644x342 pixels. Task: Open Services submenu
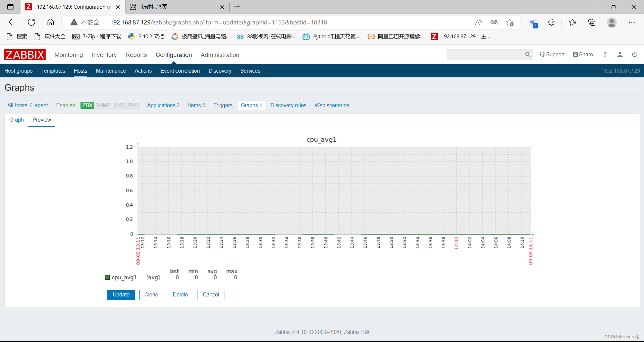250,71
